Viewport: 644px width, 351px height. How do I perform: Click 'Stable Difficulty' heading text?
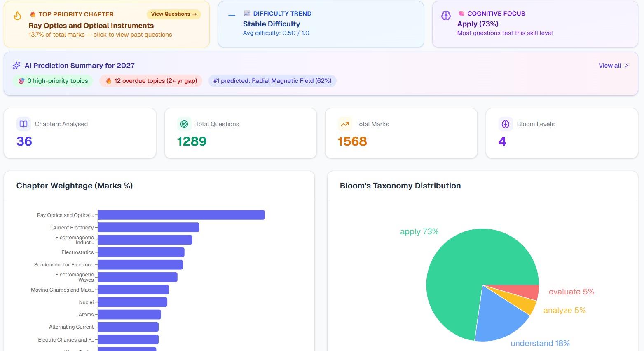[272, 24]
